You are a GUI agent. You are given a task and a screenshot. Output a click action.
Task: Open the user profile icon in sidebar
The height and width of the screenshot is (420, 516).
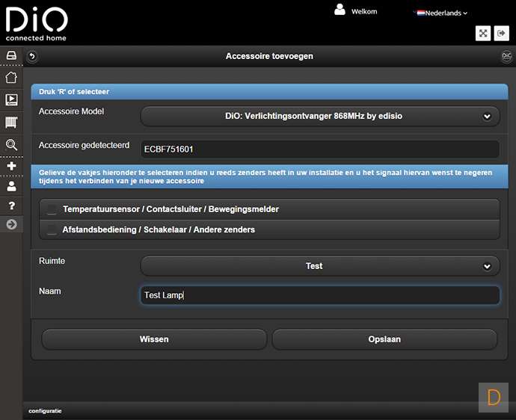11,186
